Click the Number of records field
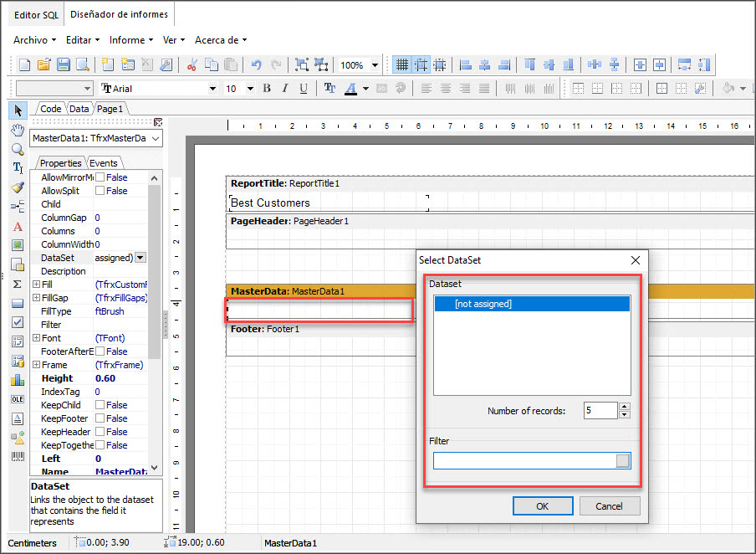 600,411
